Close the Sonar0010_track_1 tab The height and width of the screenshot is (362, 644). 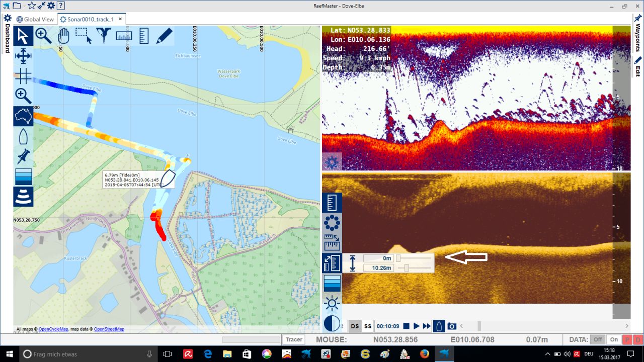[x=120, y=19]
